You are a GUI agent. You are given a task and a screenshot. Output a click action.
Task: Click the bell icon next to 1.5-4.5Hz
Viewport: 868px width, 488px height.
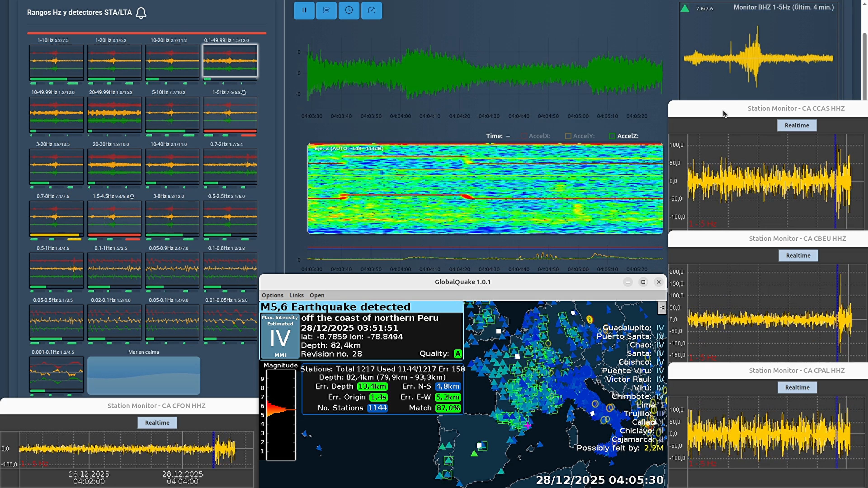click(x=132, y=196)
